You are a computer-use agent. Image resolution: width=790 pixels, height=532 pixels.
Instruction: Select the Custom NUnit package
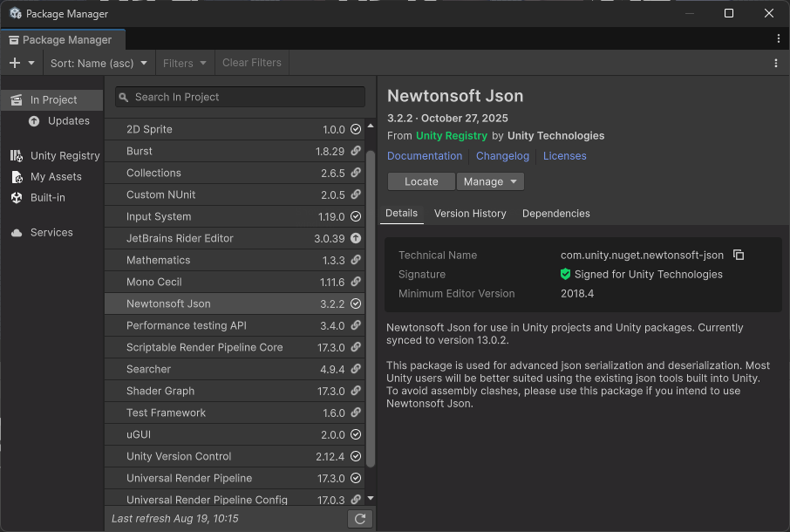[235, 194]
